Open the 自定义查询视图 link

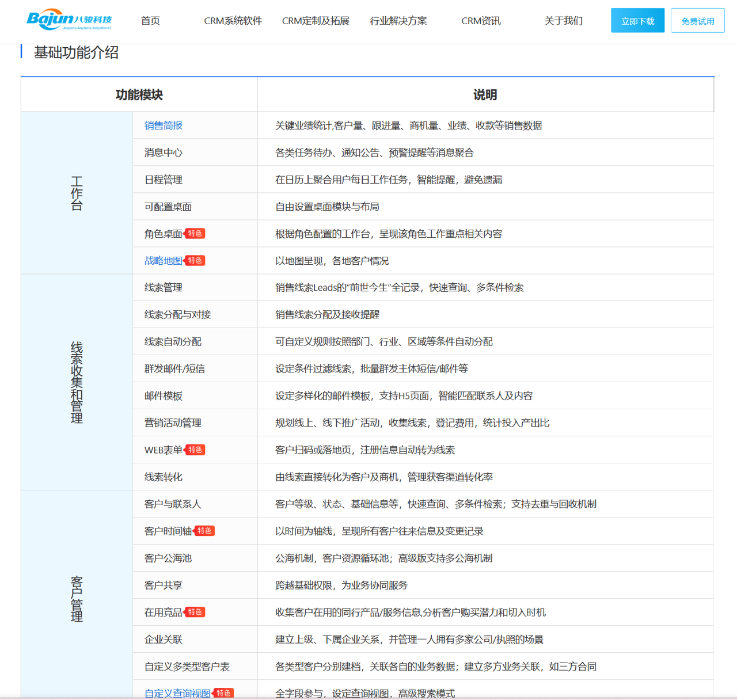point(177,693)
